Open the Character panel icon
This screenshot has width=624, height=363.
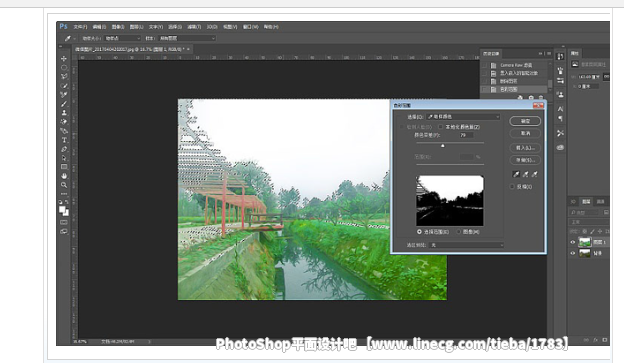(x=560, y=109)
